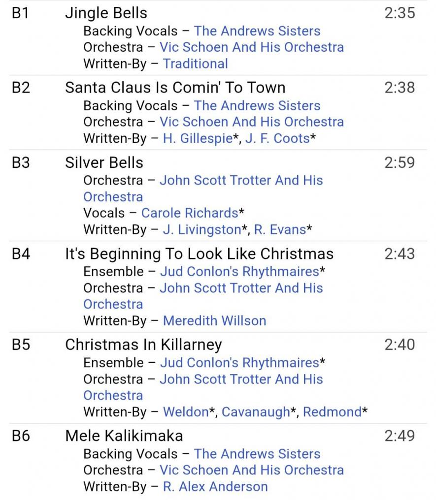Open the Traditional writer link

point(195,63)
